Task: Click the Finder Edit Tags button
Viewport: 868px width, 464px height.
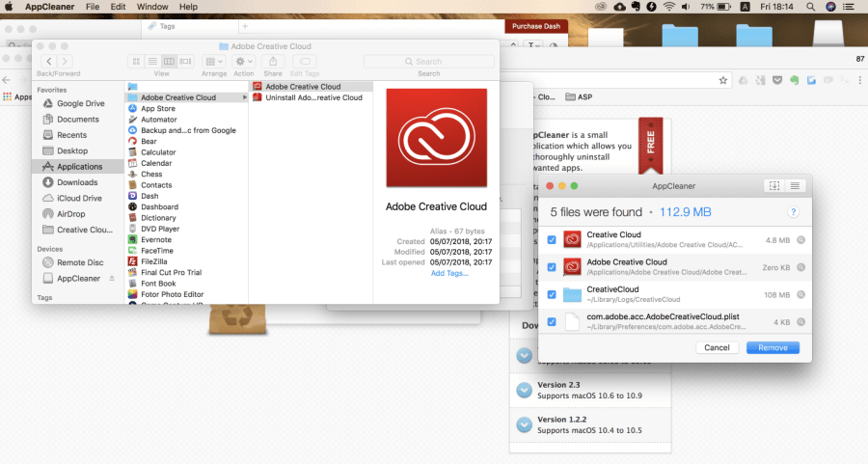Action: (305, 62)
